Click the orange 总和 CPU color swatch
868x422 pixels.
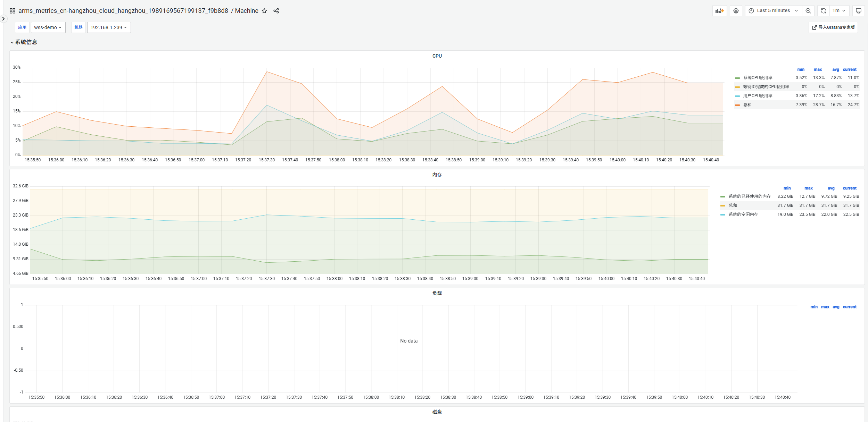tap(737, 105)
